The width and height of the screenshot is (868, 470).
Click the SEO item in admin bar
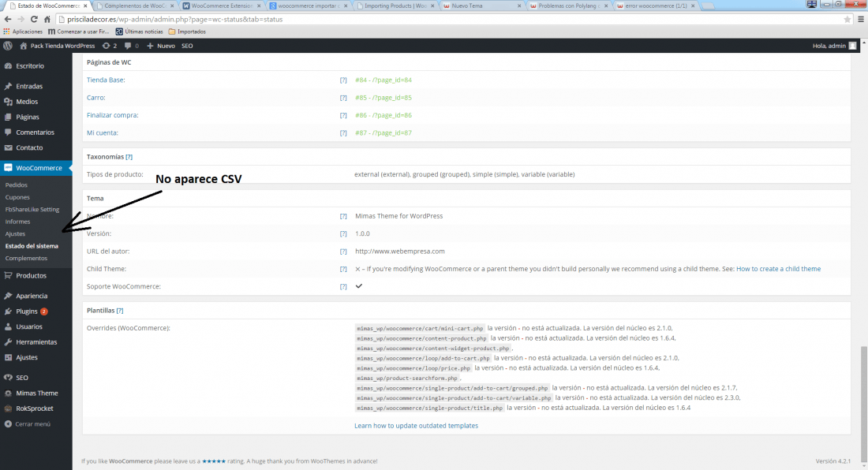click(x=187, y=46)
